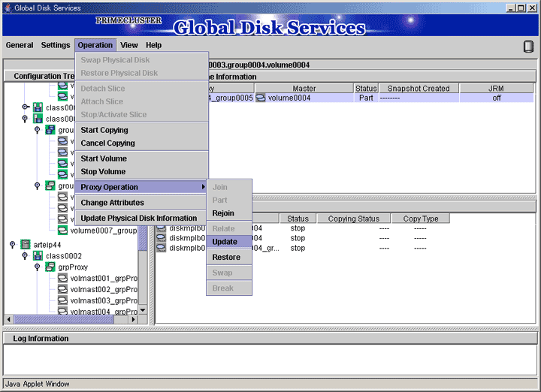Select Update in proxy submenu
This screenshot has width=541, height=392.
[229, 242]
